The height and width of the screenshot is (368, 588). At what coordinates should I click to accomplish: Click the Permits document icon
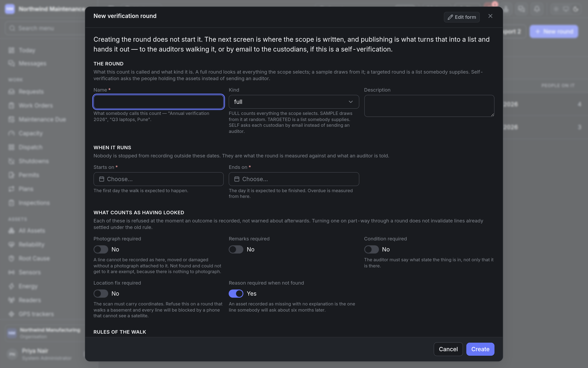[x=11, y=175]
